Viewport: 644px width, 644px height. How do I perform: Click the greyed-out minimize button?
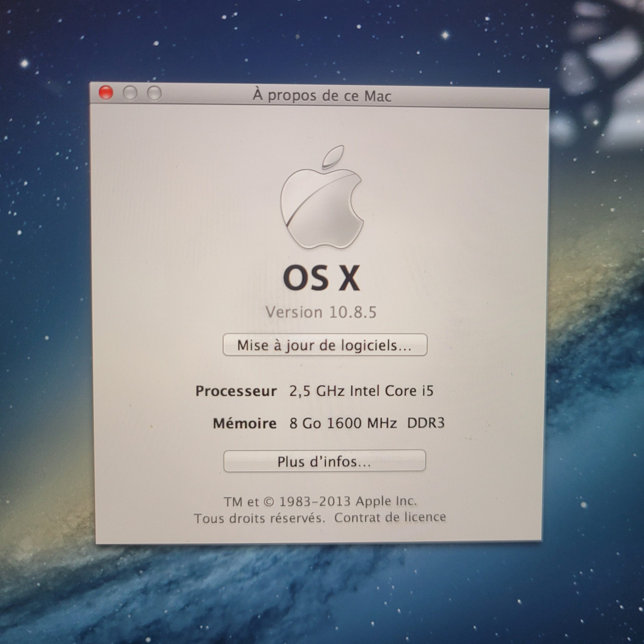[130, 93]
